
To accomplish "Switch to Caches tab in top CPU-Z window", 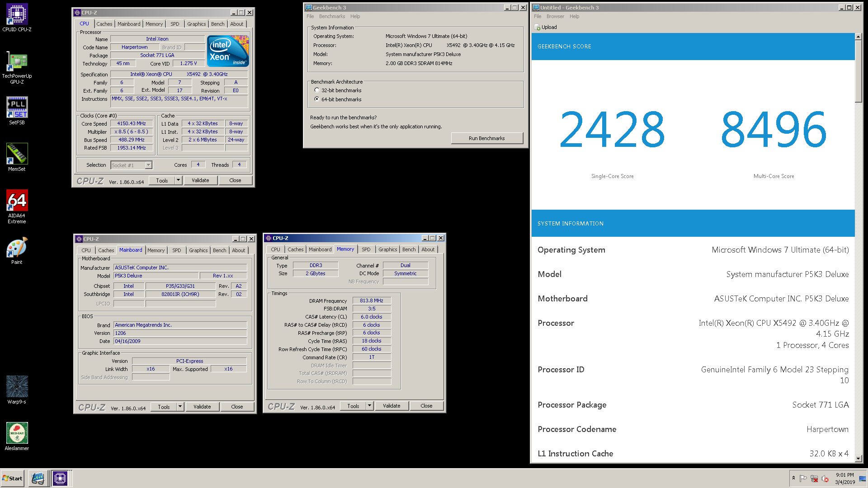I will click(x=104, y=24).
